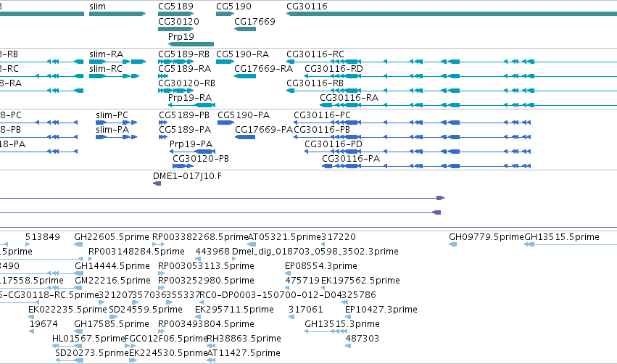The width and height of the screenshot is (617, 364).
Task: Click the AT11427.5prime label
Action: pos(244,353)
